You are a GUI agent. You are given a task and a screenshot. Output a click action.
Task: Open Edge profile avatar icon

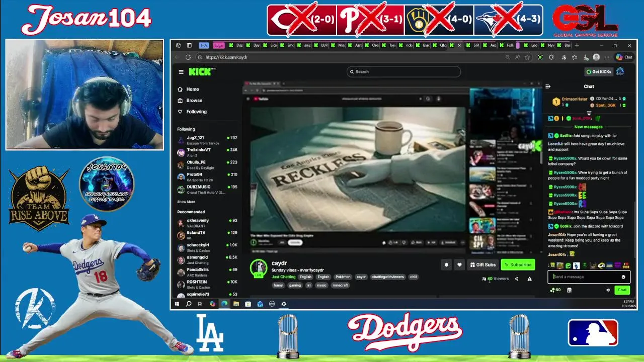click(596, 57)
